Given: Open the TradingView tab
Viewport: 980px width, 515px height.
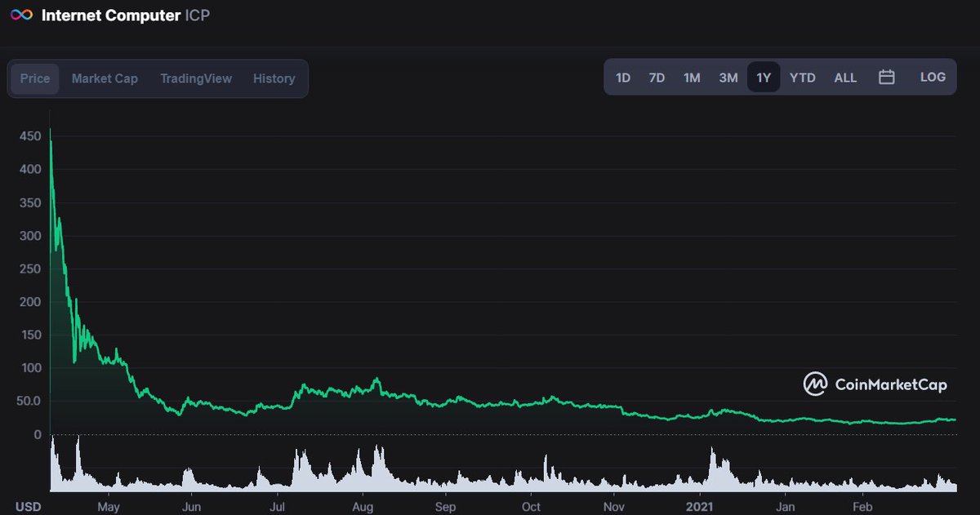Looking at the screenshot, I should pos(196,78).
